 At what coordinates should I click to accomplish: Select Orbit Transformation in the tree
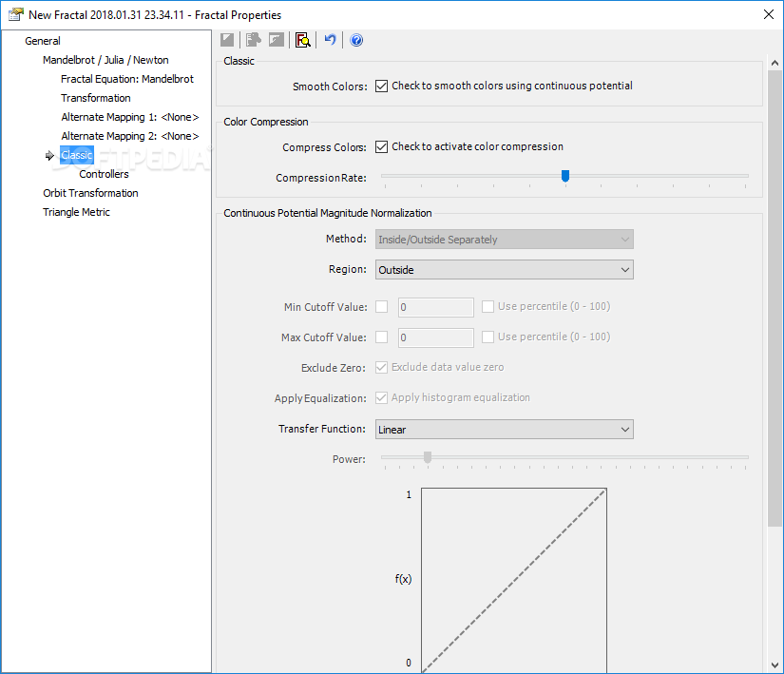point(90,193)
